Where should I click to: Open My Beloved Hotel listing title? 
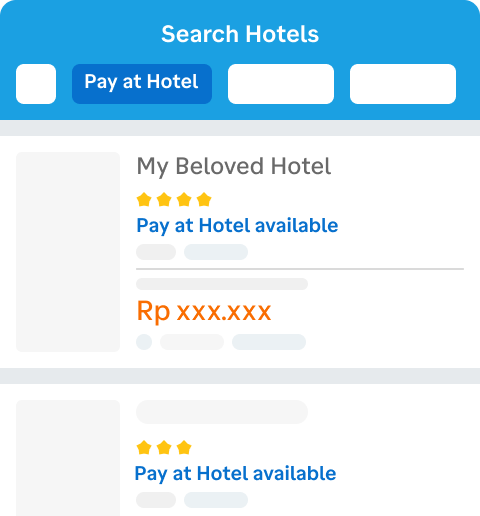pos(234,166)
